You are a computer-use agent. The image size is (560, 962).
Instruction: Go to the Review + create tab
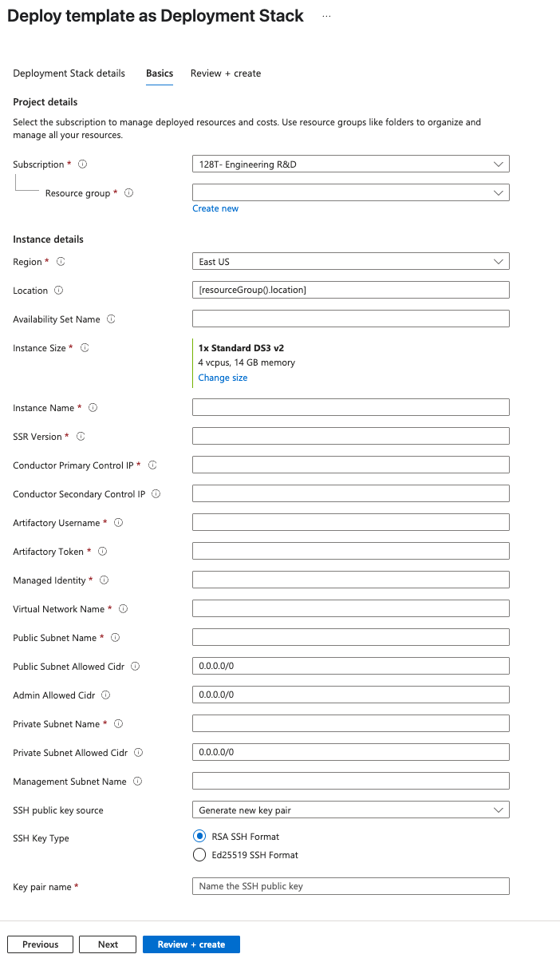tap(226, 73)
